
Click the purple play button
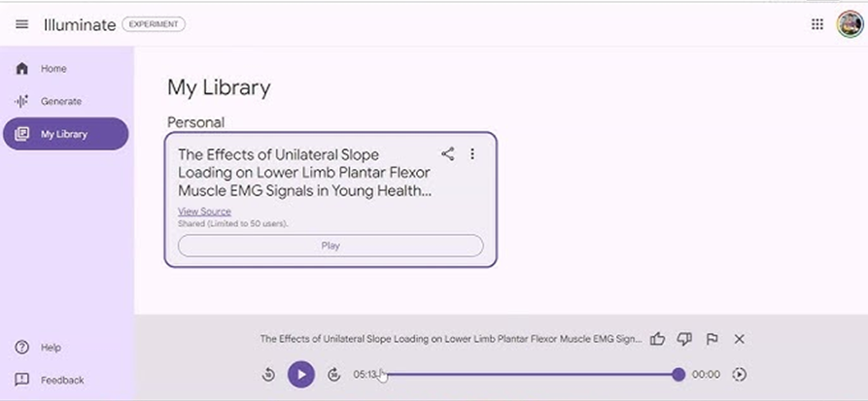click(301, 375)
